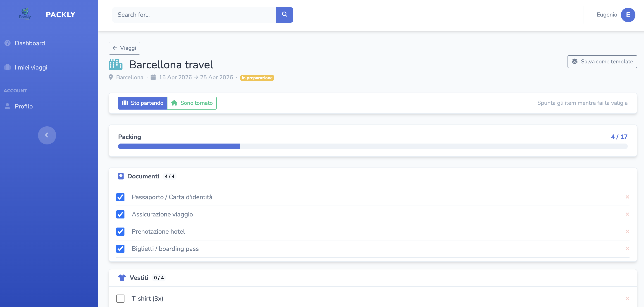The image size is (644, 307).
Task: Switch to Sono tornato mode
Action: point(192,103)
